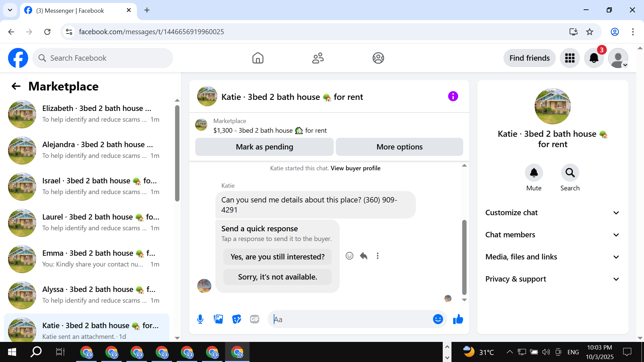Open Windows taskbar search
The width and height of the screenshot is (644, 362).
[36, 352]
